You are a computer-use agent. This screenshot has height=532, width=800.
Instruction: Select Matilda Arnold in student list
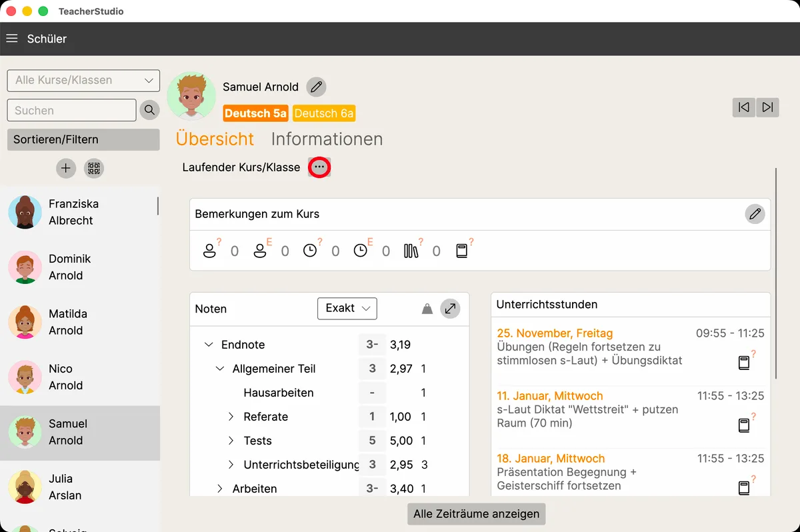(x=80, y=322)
